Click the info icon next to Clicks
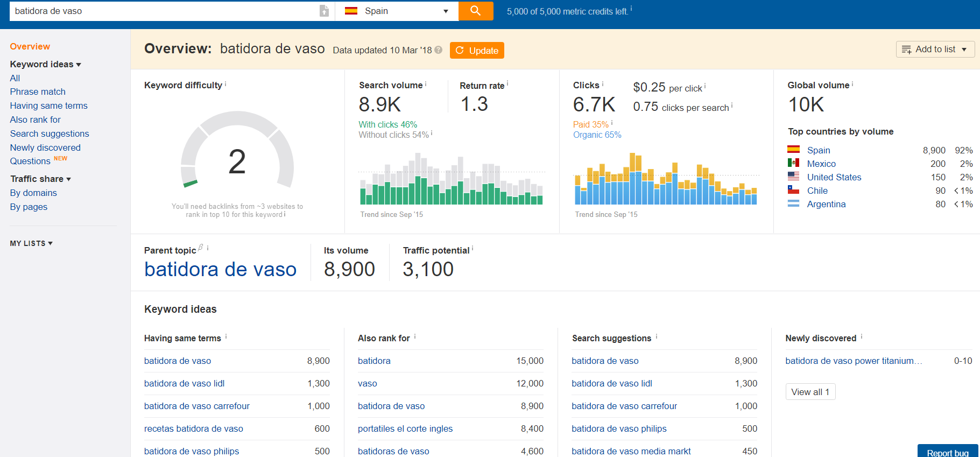 click(x=603, y=83)
